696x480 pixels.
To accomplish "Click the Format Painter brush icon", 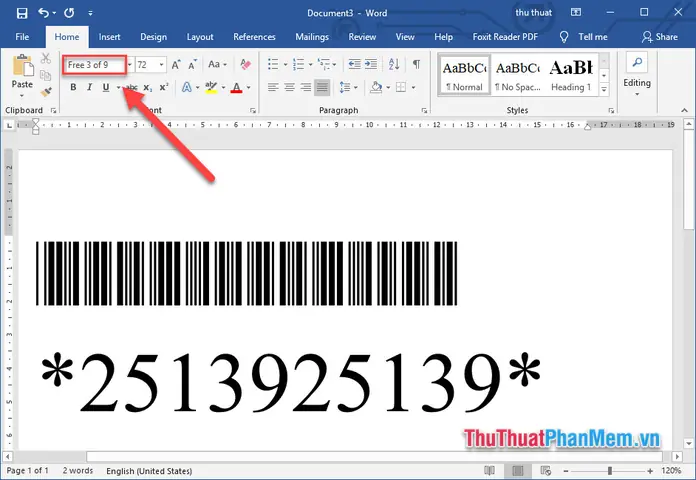I will pyautogui.click(x=46, y=92).
